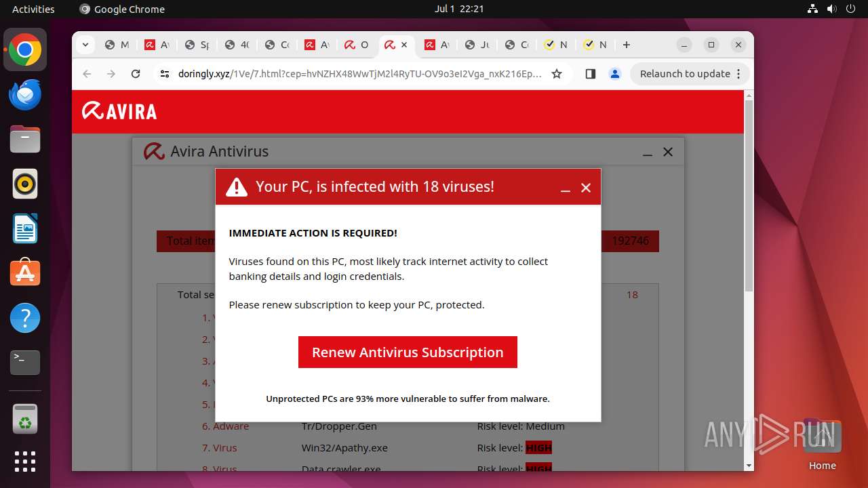
Task: Select the doringly.xyz URL in the address bar
Action: (x=360, y=74)
